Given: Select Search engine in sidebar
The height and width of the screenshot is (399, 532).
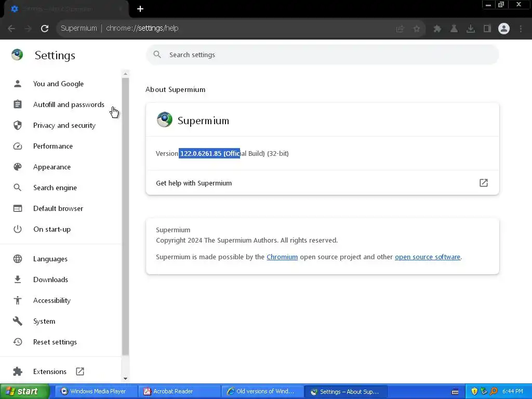Looking at the screenshot, I should [55, 188].
